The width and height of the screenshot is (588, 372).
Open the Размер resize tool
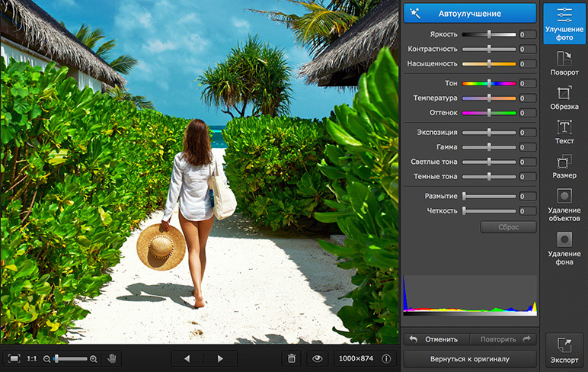click(x=564, y=166)
